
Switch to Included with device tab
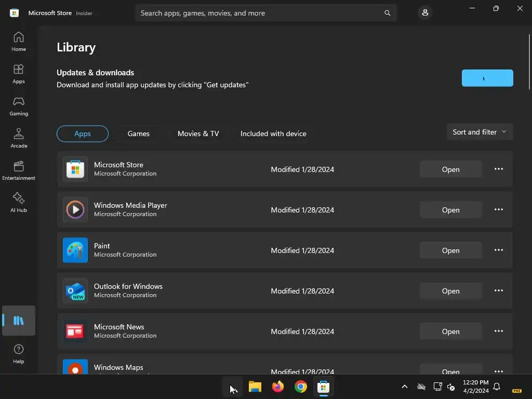[273, 134]
